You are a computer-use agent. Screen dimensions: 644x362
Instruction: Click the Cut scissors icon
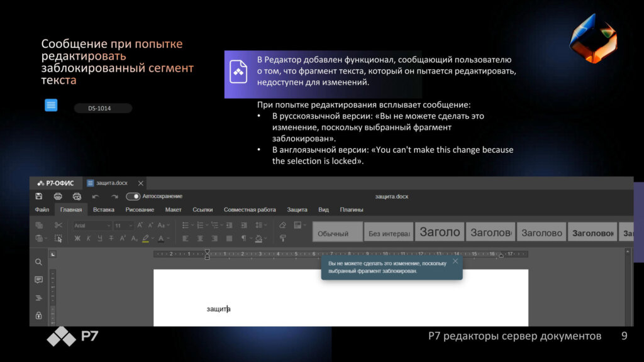(58, 225)
